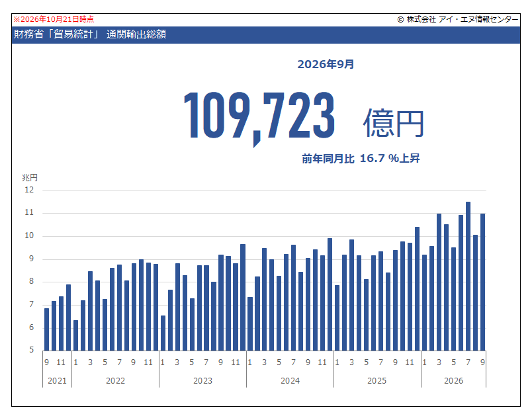Click the December 2023 bar
This screenshot has height=420, width=532.
click(x=243, y=298)
